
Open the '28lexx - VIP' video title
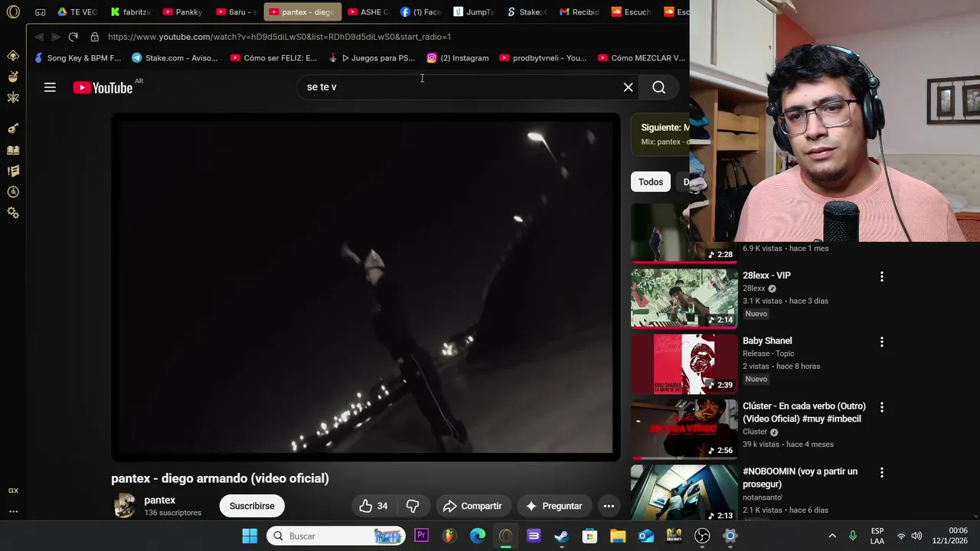[x=766, y=275]
